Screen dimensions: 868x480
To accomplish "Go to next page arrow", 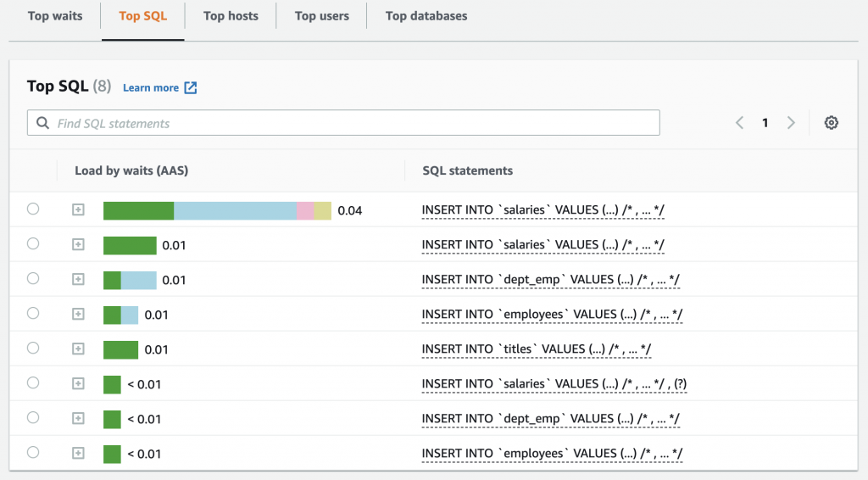I will click(791, 123).
